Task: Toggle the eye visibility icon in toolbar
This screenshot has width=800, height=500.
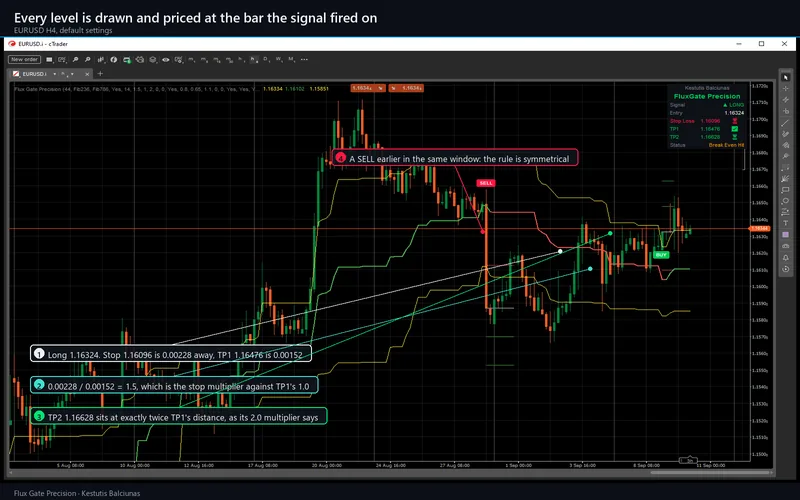Action: point(166,60)
